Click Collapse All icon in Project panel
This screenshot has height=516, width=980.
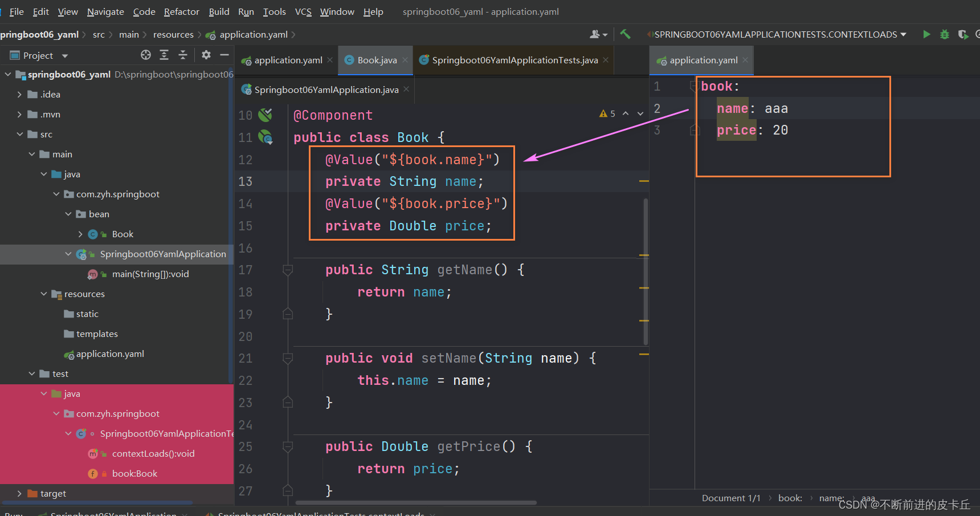183,55
